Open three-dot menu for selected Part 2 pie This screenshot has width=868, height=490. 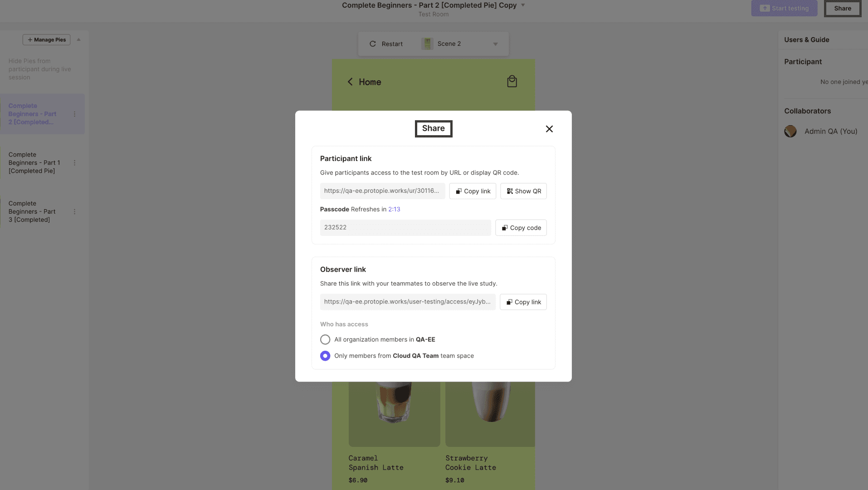tap(75, 114)
